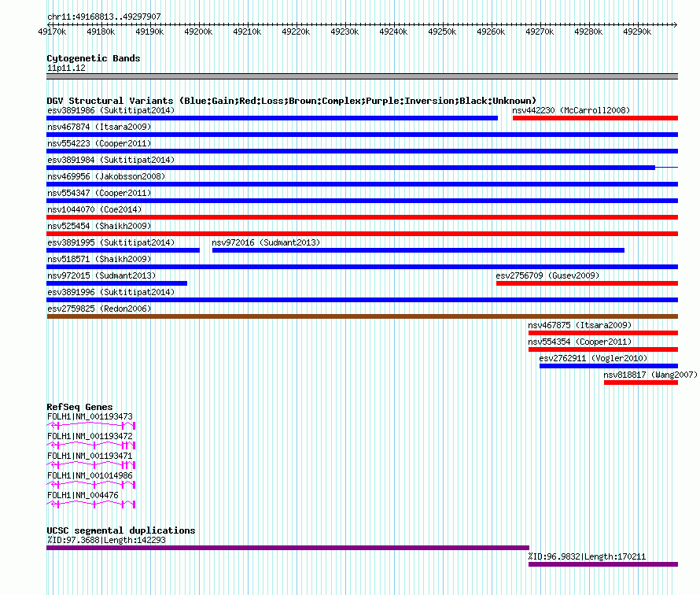
Task: Select the FOLH1|NM_001193472 transcript glyph
Action: [x=91, y=445]
